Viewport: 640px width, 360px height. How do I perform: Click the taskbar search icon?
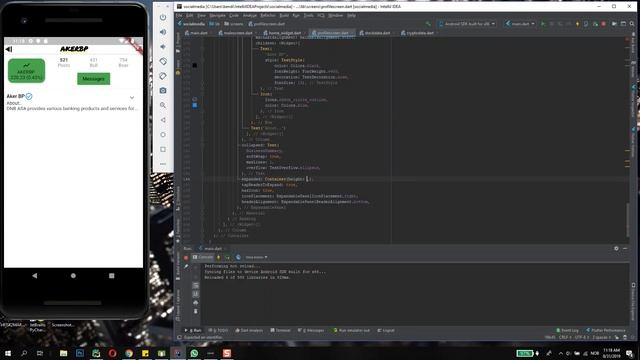tap(24, 353)
